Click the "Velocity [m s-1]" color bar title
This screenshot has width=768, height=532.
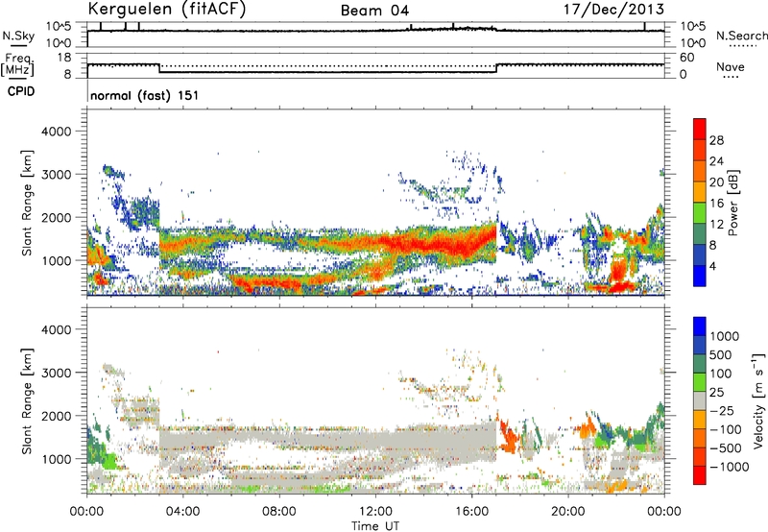758,401
